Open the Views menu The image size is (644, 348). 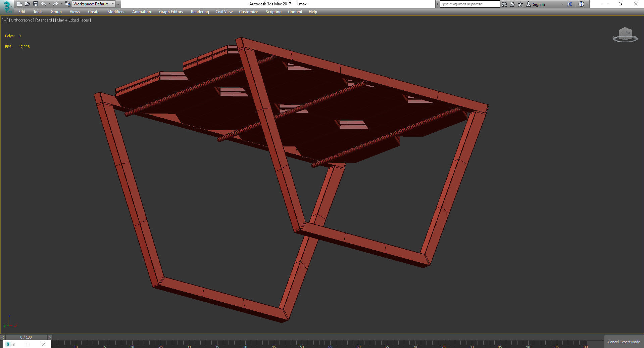tap(75, 12)
